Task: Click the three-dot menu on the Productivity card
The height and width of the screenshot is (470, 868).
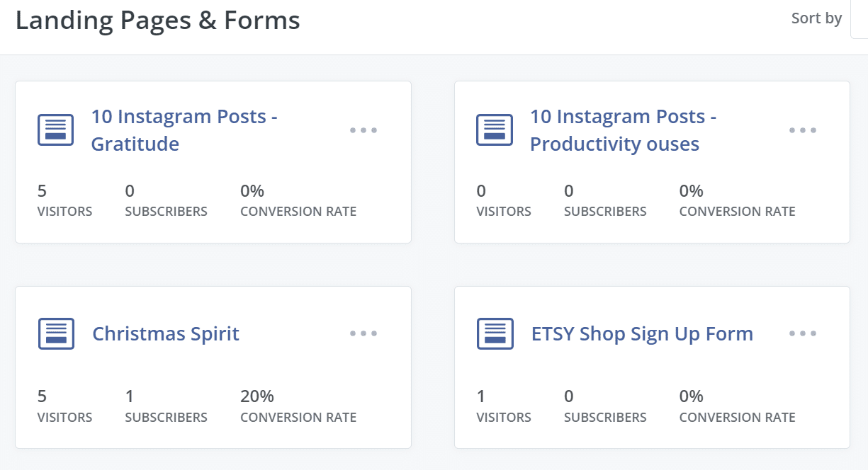Action: (803, 130)
